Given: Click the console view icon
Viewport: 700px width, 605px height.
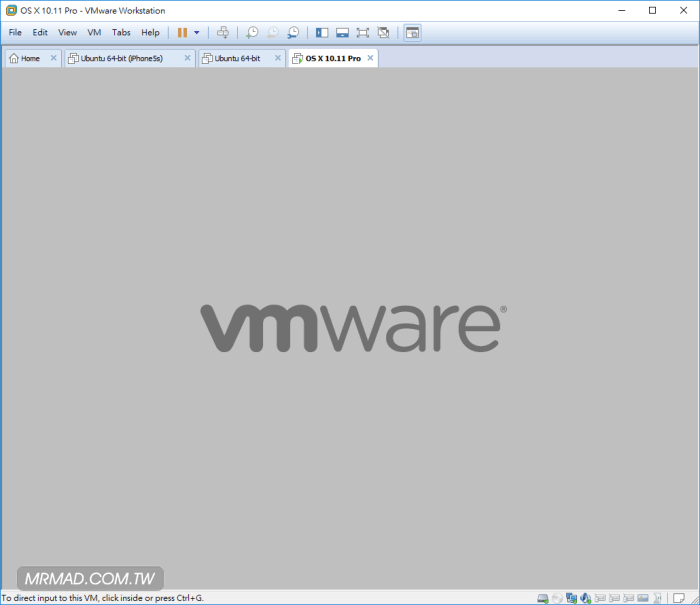Looking at the screenshot, I should [x=412, y=32].
